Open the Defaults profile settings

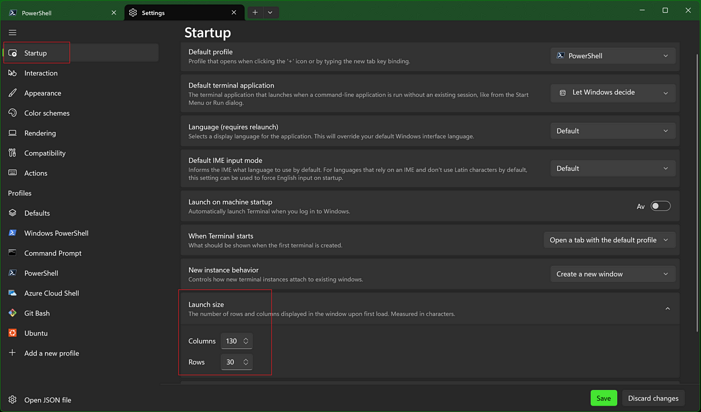80,213
